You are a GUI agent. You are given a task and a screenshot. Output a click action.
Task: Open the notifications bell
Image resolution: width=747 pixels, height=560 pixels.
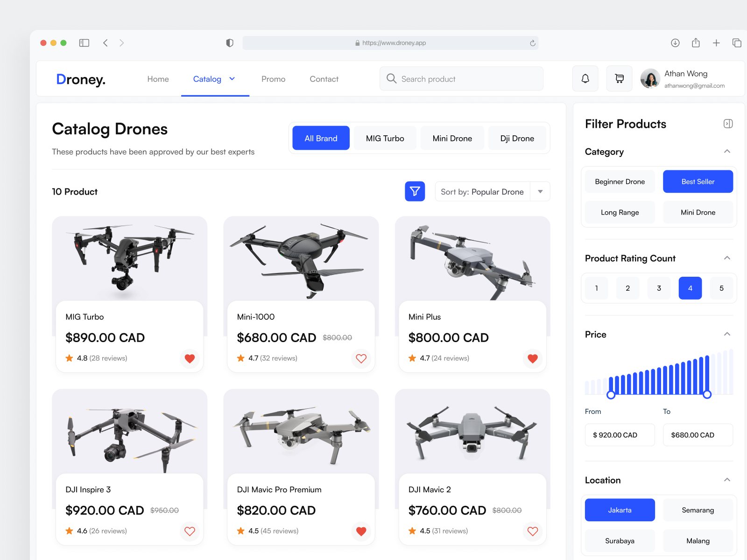tap(585, 78)
